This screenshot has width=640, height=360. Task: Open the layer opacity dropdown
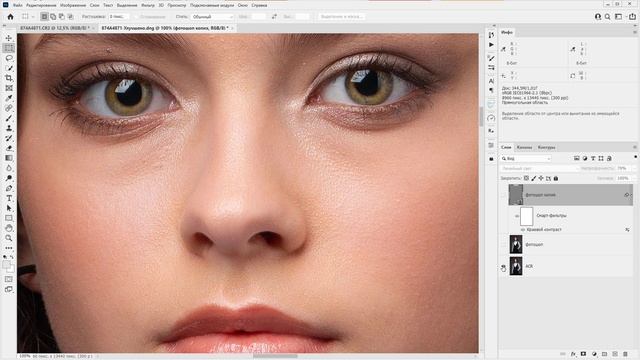click(633, 168)
